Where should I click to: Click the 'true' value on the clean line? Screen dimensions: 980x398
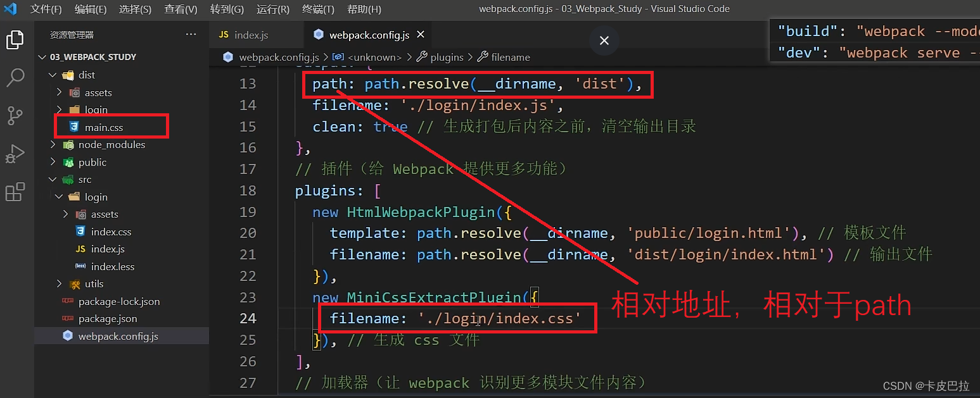coord(390,127)
